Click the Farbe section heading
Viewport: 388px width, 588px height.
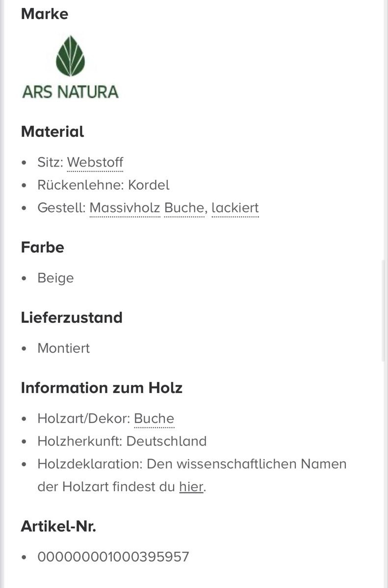pos(43,247)
